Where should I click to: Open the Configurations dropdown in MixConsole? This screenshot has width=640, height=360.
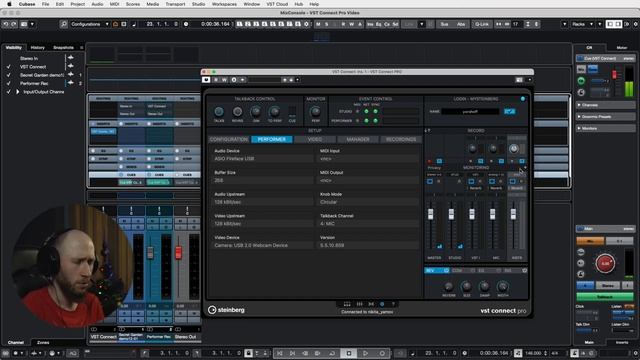coord(90,24)
